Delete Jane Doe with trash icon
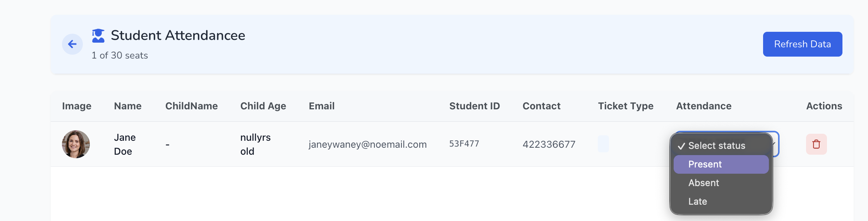Screen dimensions: 868x221 pos(817,144)
